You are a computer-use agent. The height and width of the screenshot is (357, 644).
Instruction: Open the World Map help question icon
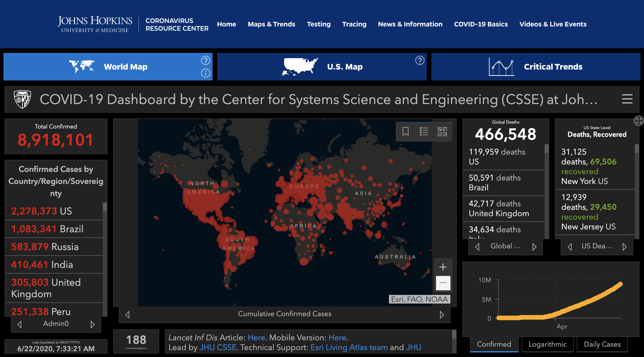click(x=205, y=60)
